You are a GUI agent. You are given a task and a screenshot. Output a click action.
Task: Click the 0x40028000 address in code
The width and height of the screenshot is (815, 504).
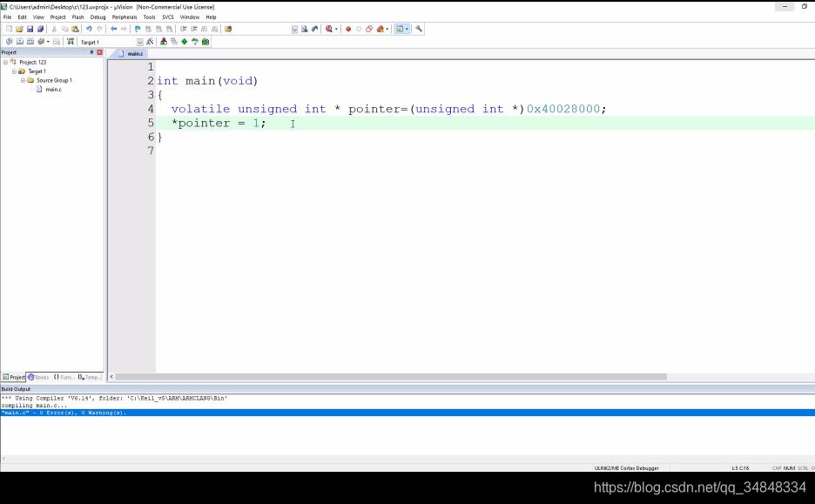click(563, 109)
